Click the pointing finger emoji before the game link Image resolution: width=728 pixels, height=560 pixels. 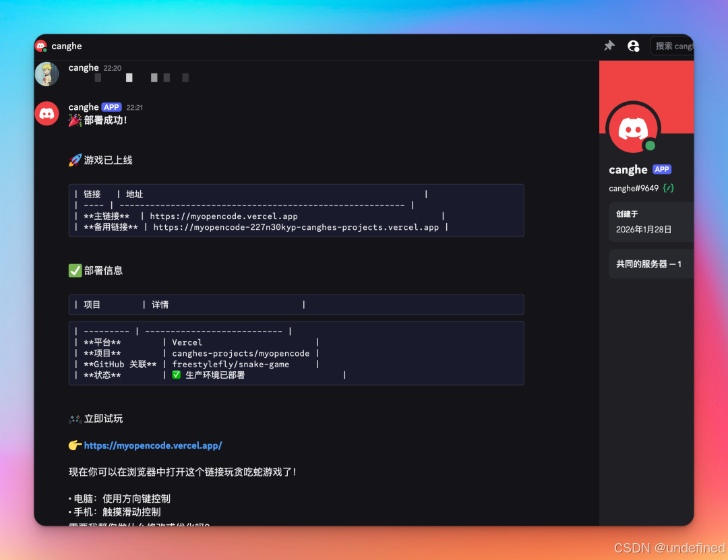click(75, 445)
